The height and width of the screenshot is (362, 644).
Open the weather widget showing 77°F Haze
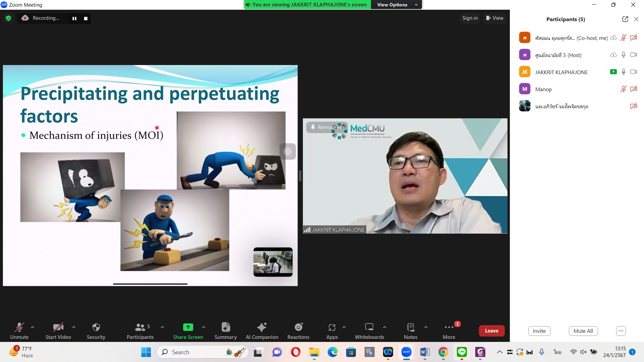(21, 352)
